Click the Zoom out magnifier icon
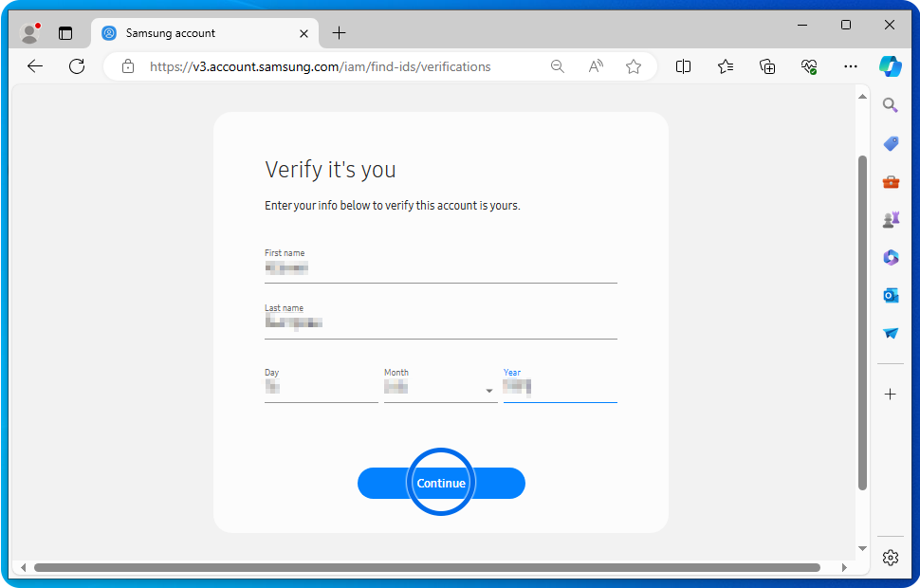Viewport: 920px width, 588px height. [x=558, y=66]
